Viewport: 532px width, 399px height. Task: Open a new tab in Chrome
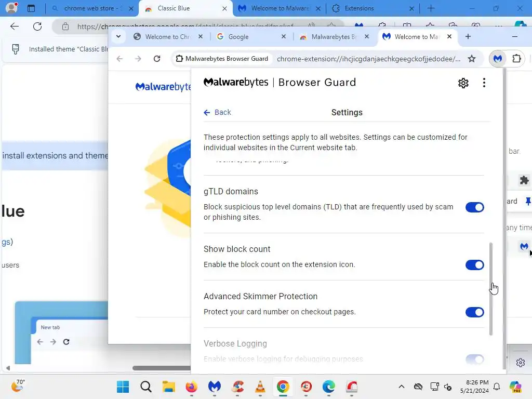point(468,36)
